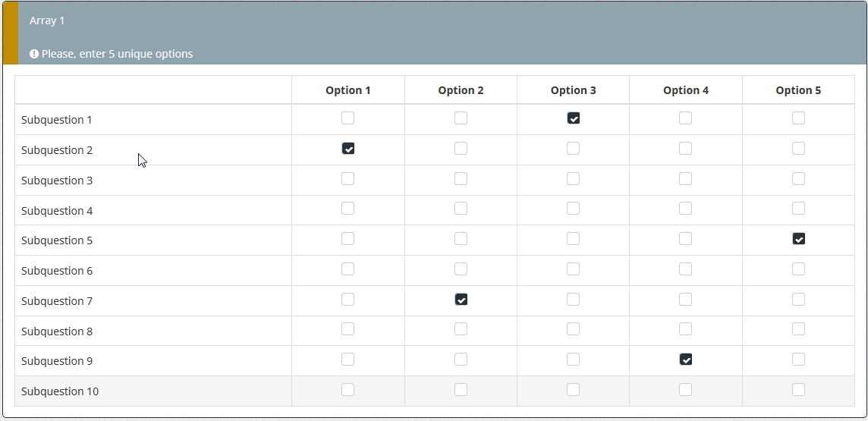Viewport: 868px width, 421px height.
Task: Check Subquestion 10 Option 5 checkbox
Action: pos(798,390)
